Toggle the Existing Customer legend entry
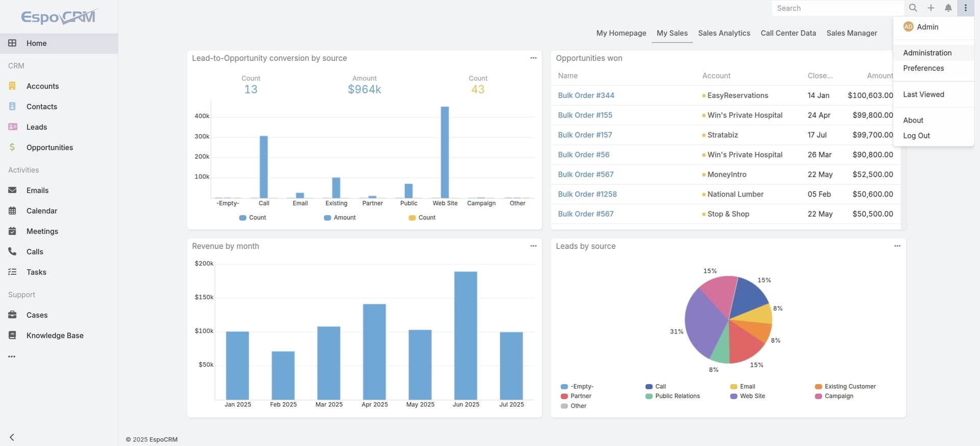This screenshot has width=980, height=446. [846, 387]
